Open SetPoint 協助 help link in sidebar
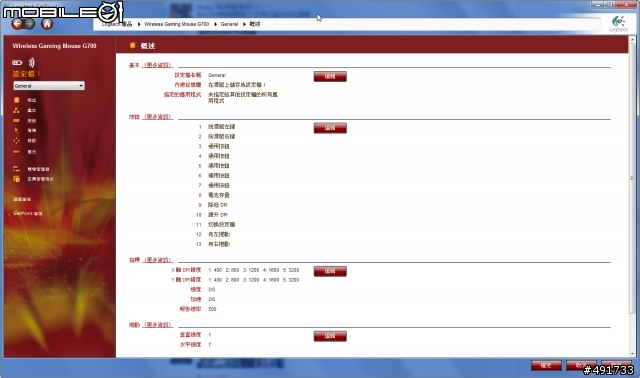Screen dimensions: 640x378 (27, 213)
